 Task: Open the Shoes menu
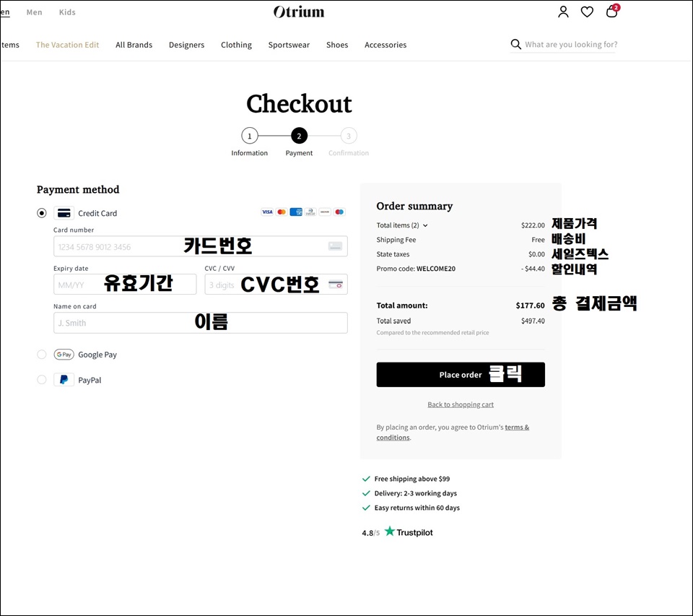tap(337, 45)
